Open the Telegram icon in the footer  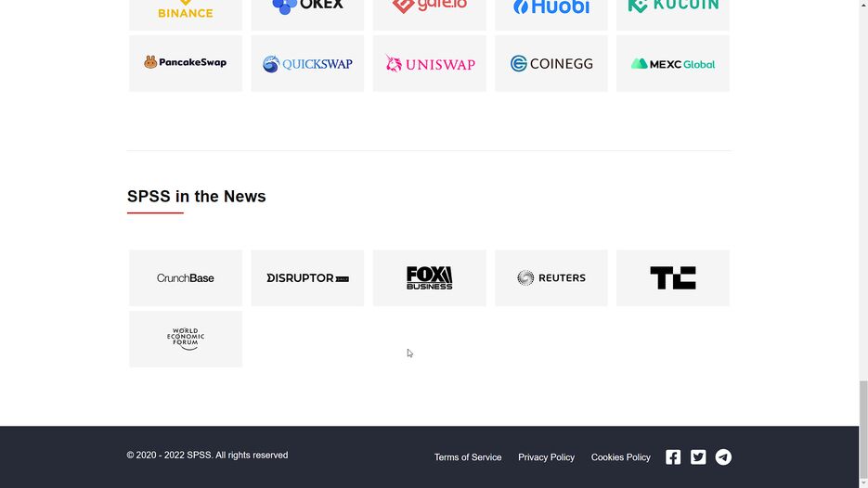click(723, 457)
